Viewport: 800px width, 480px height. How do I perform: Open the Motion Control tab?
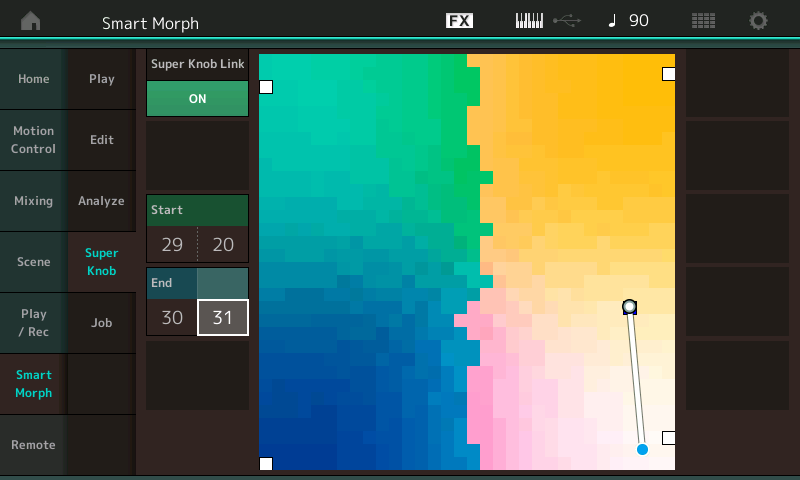[x=33, y=140]
